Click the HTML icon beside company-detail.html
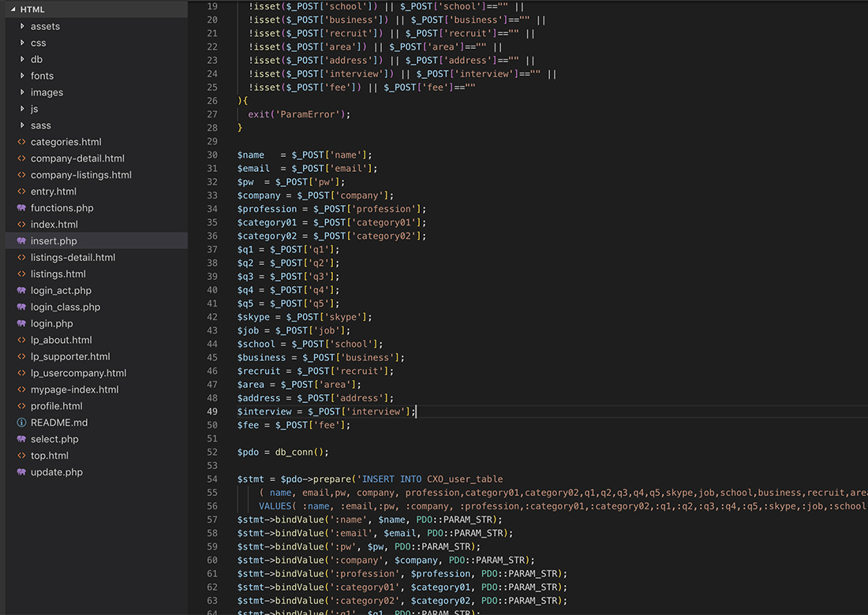The width and height of the screenshot is (868, 615). click(21, 158)
